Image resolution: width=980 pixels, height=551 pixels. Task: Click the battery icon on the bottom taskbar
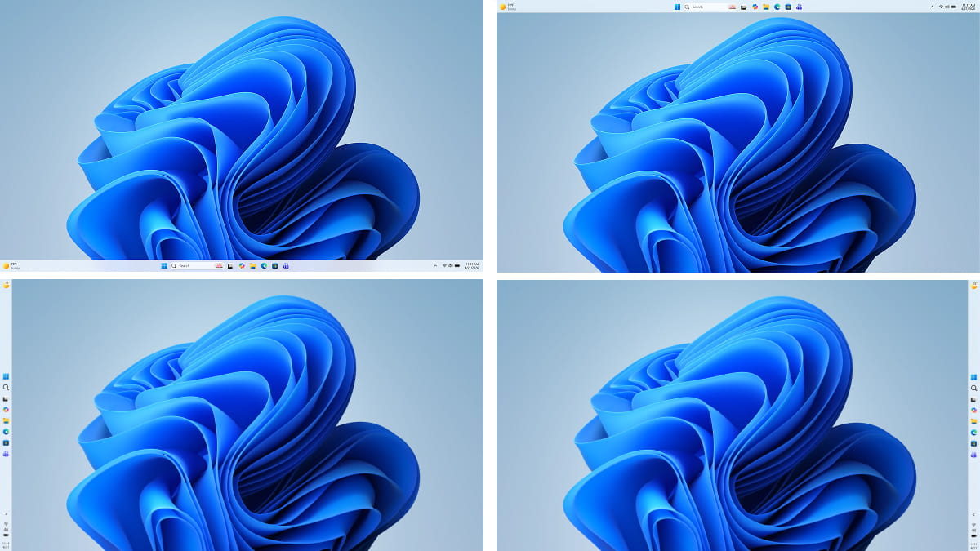click(x=457, y=266)
